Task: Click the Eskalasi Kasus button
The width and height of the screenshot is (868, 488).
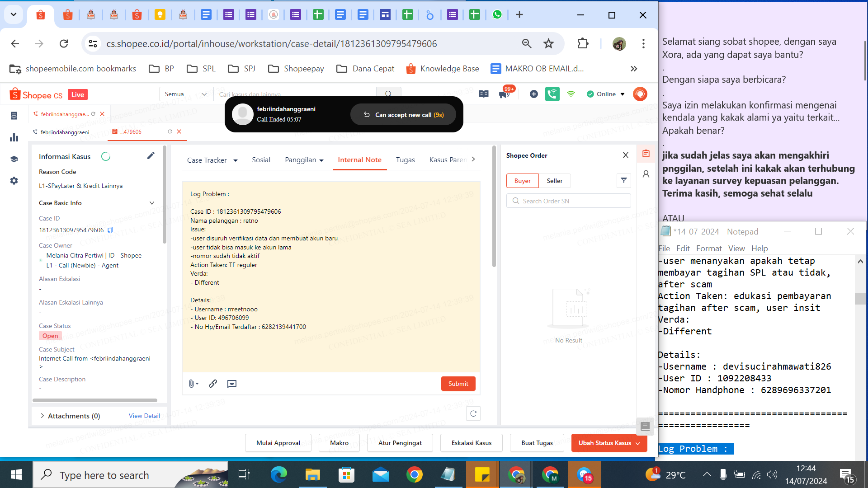Action: (471, 443)
